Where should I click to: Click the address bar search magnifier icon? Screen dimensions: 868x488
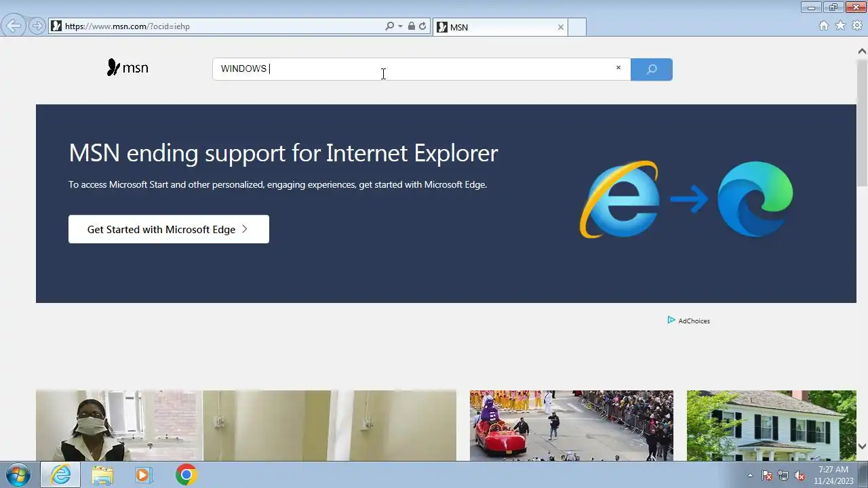(x=389, y=26)
